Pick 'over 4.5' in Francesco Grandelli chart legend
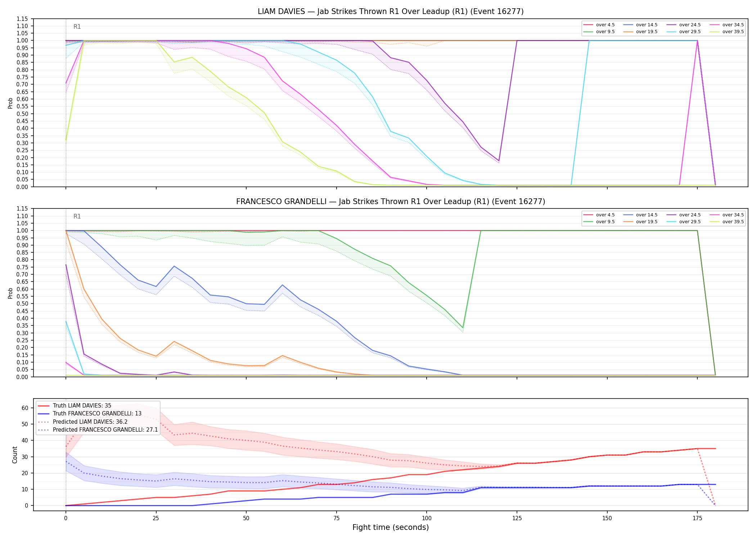 (x=599, y=215)
